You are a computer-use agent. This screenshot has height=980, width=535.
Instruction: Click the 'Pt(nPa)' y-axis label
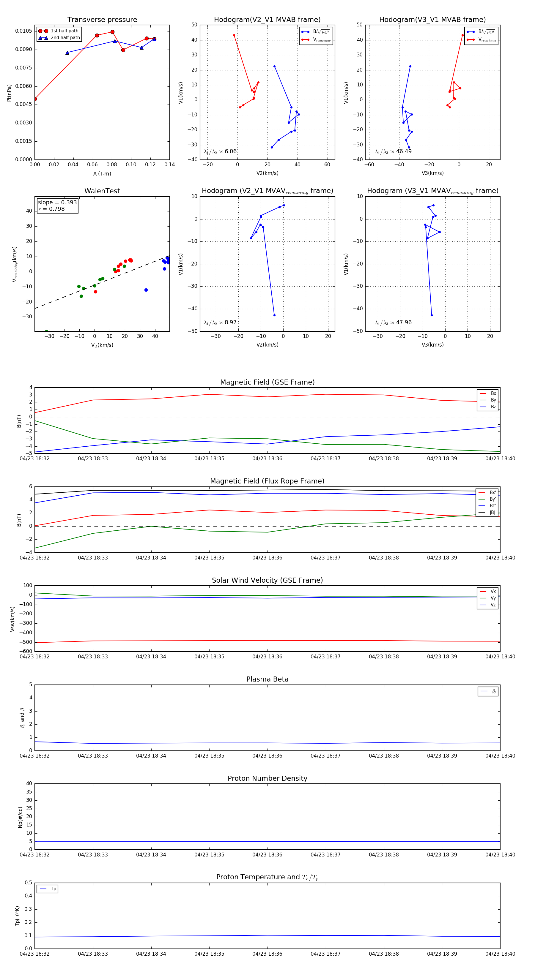click(9, 92)
